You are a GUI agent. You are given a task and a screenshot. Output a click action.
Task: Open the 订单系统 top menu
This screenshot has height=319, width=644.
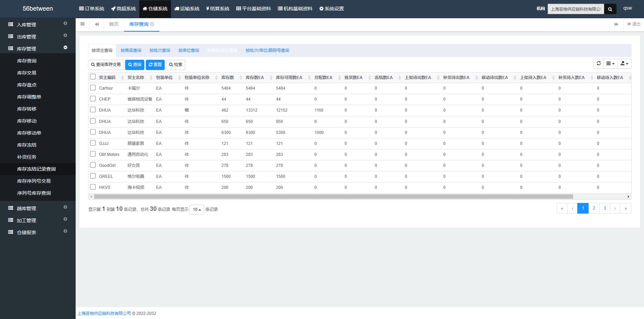91,9
